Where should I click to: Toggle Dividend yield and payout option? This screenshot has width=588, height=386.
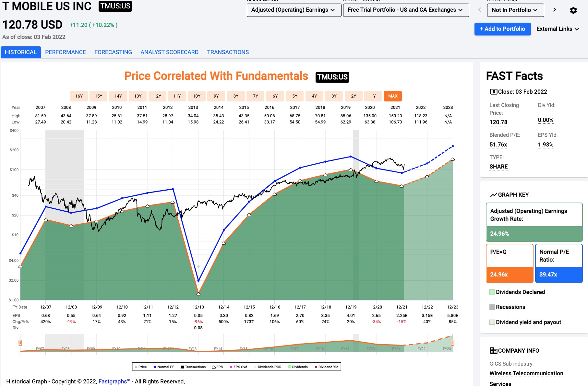525,322
